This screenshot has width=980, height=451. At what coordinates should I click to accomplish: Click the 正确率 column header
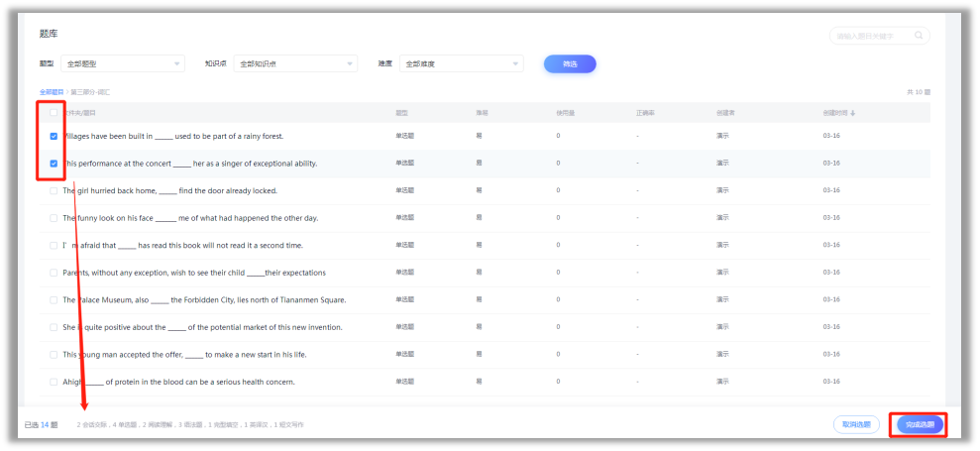pyautogui.click(x=645, y=113)
